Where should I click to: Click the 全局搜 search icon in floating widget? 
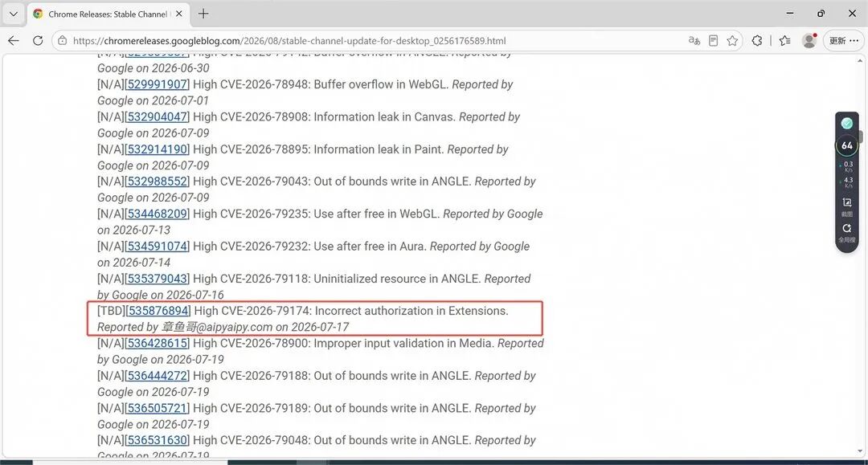point(847,232)
